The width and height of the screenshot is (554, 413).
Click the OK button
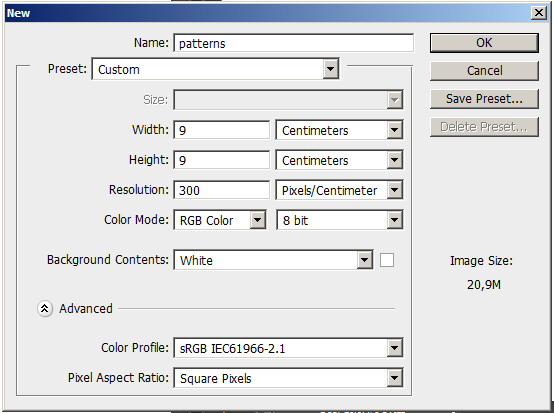tap(484, 43)
